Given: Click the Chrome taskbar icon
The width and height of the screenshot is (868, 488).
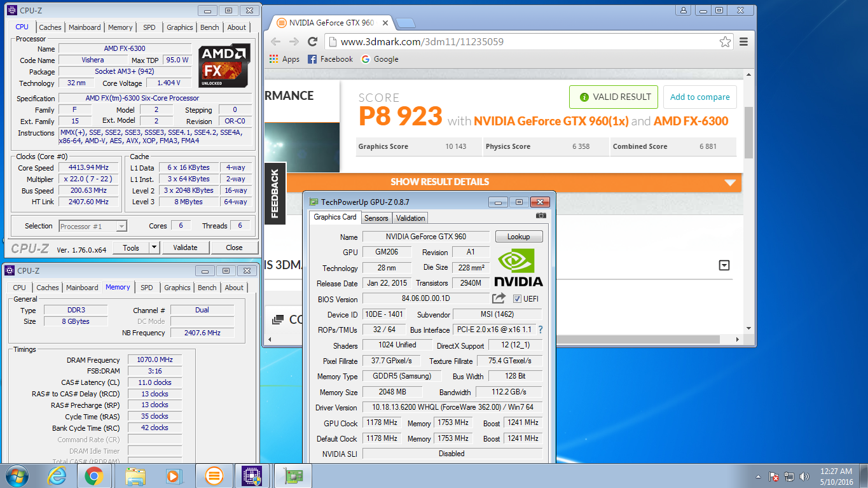Looking at the screenshot, I should click(x=94, y=476).
